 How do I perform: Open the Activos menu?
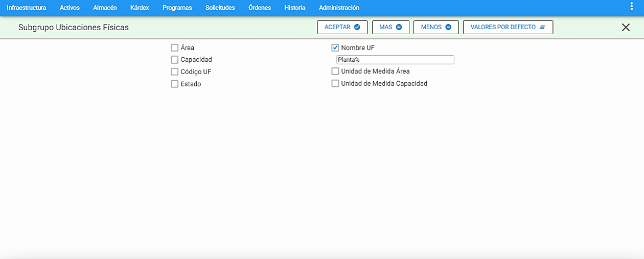click(70, 8)
